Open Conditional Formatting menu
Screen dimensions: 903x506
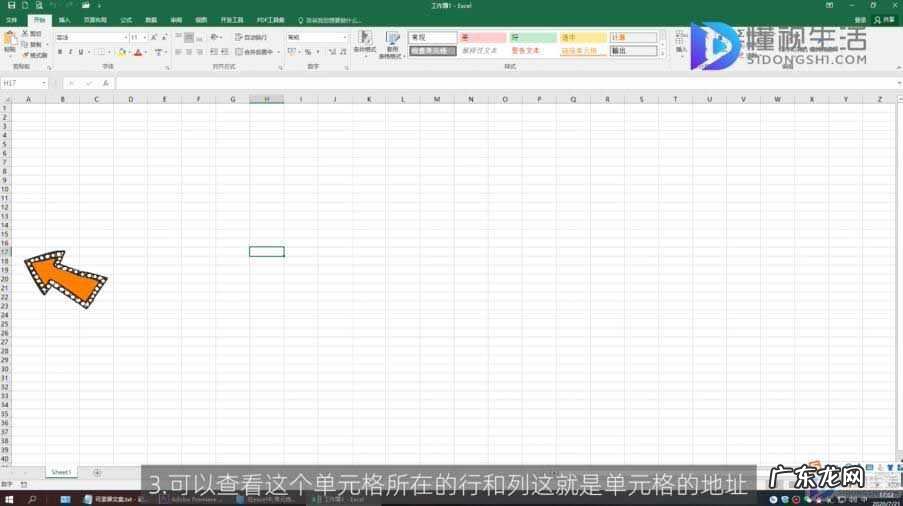point(365,44)
